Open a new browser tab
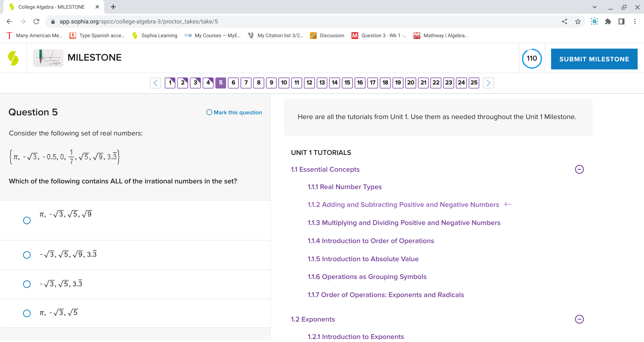Screen dimensions: 644x342 coord(113,7)
